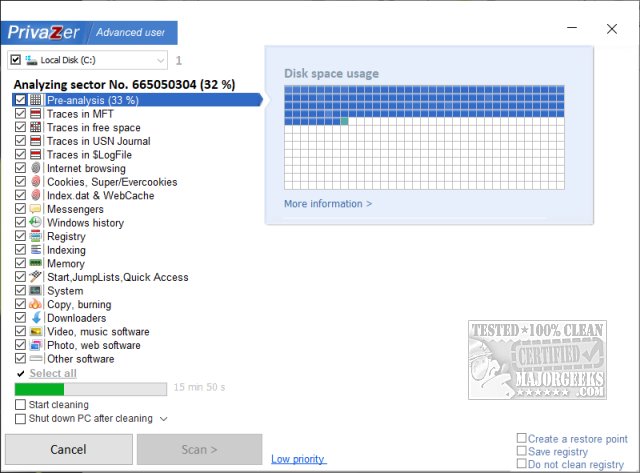Click the Photo, web software icon
Screen dimensions: 640x473
pyautogui.click(x=36, y=345)
